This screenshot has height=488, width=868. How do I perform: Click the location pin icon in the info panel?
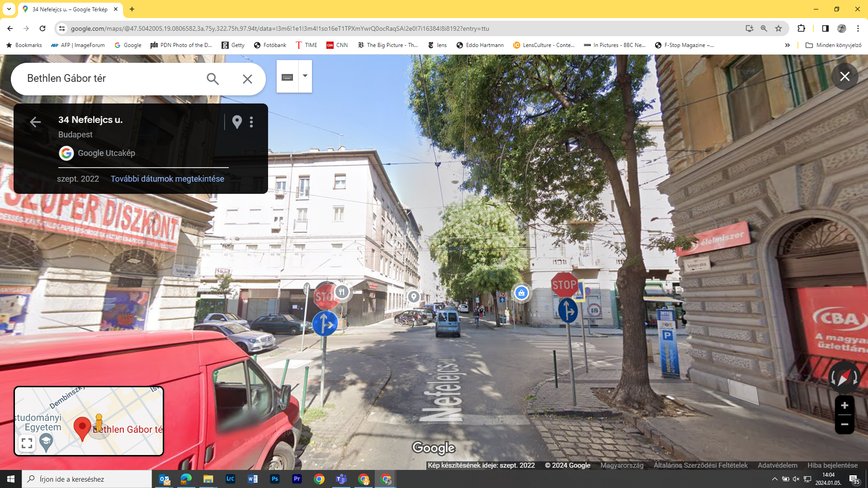(x=237, y=122)
